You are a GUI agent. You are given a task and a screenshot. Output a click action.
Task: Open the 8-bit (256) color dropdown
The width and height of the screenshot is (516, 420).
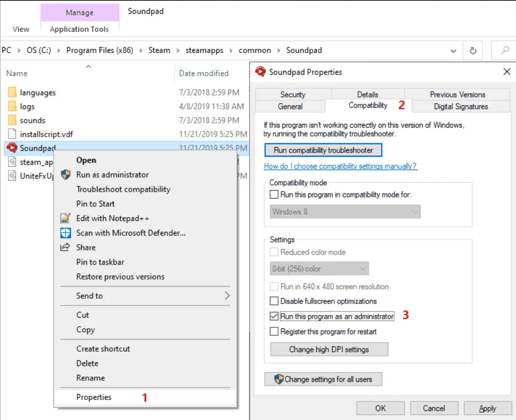point(319,269)
